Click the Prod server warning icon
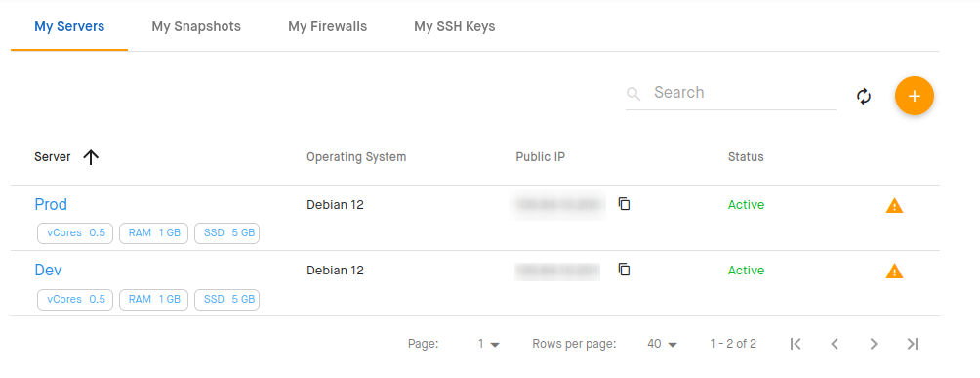The width and height of the screenshot is (980, 378). [x=894, y=205]
